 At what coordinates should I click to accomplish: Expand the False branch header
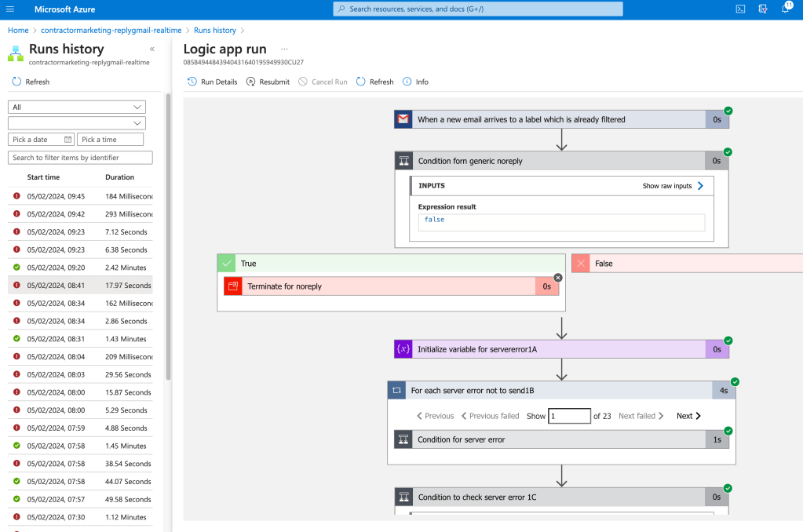tap(688, 263)
